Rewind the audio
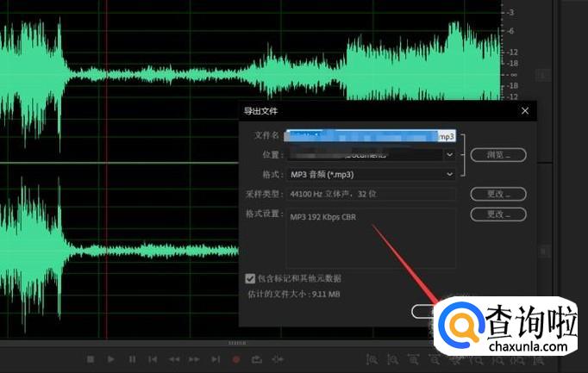 pyautogui.click(x=173, y=359)
